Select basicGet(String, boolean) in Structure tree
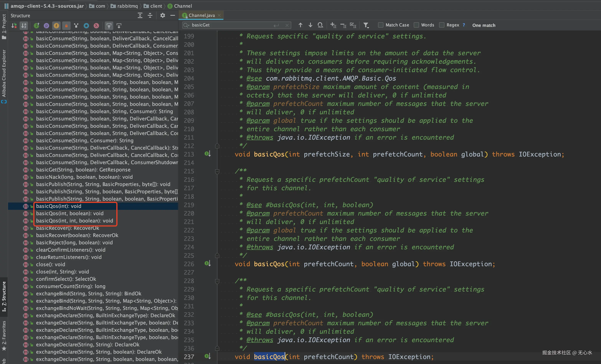This screenshot has height=364, width=601. coord(83,170)
